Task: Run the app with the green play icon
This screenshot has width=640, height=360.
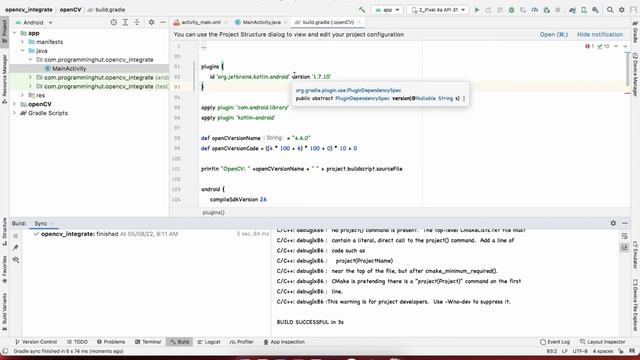Action: coord(477,10)
